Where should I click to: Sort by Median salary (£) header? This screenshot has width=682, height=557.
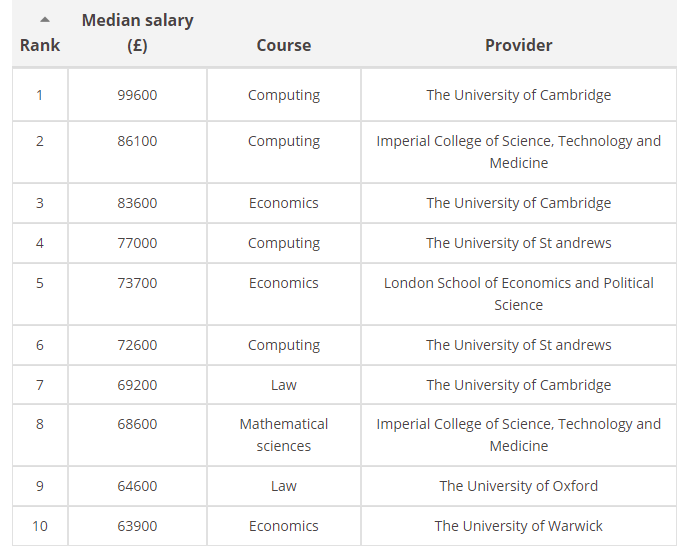(x=137, y=33)
